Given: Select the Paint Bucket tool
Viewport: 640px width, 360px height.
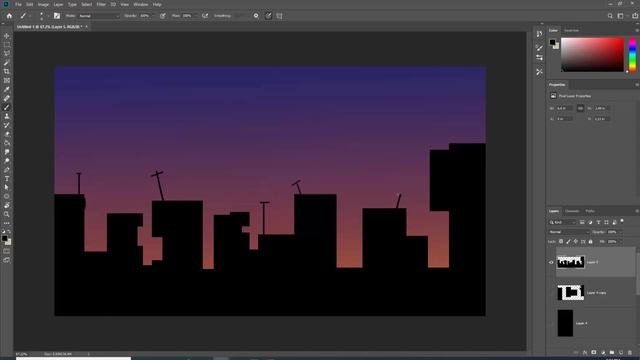Looking at the screenshot, I should tap(7, 143).
